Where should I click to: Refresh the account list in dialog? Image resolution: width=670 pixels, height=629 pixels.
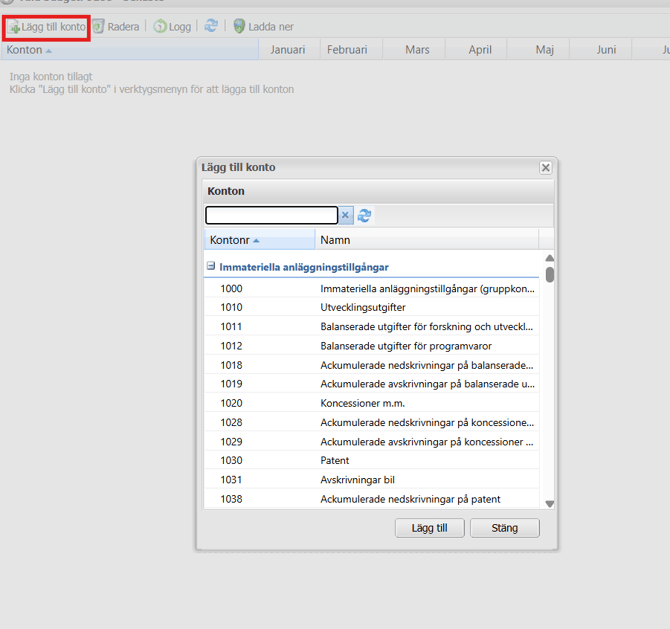point(364,215)
